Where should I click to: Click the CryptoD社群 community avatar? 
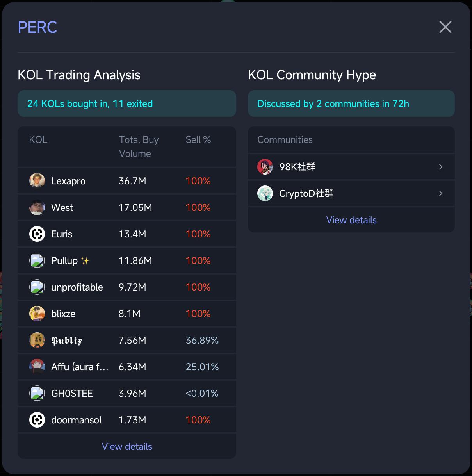click(x=265, y=193)
